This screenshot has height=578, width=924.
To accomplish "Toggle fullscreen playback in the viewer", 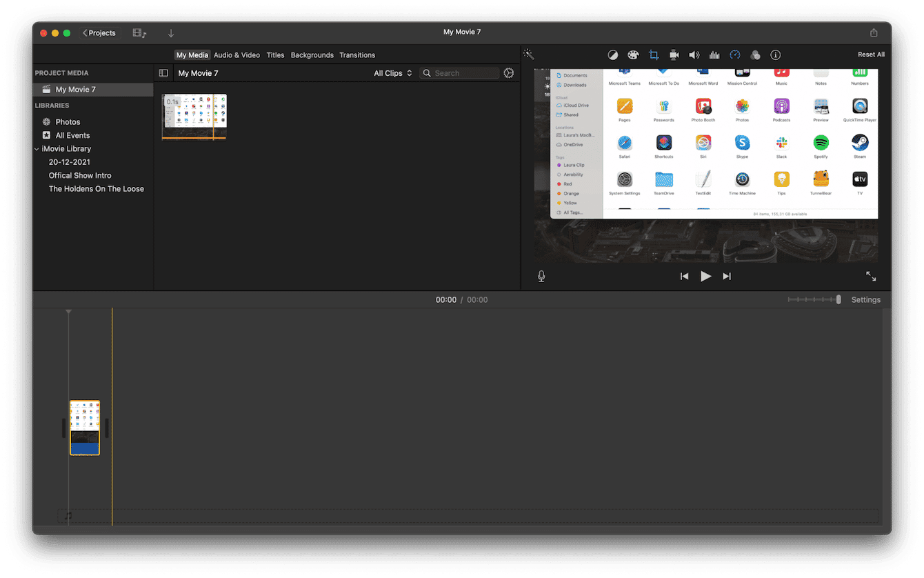I will pyautogui.click(x=871, y=276).
